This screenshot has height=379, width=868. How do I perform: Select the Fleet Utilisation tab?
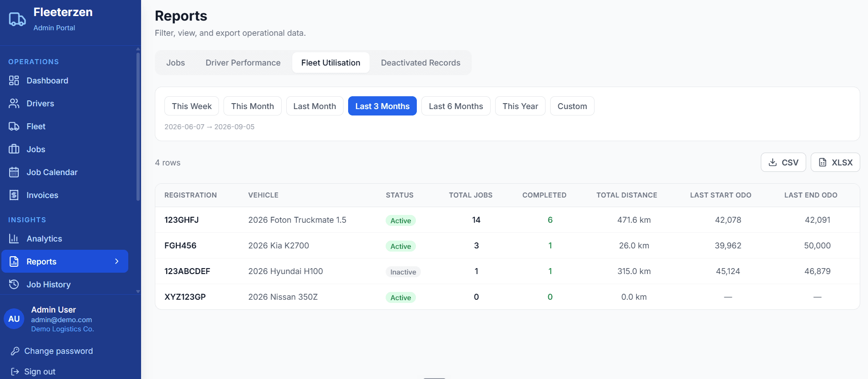[331, 63]
